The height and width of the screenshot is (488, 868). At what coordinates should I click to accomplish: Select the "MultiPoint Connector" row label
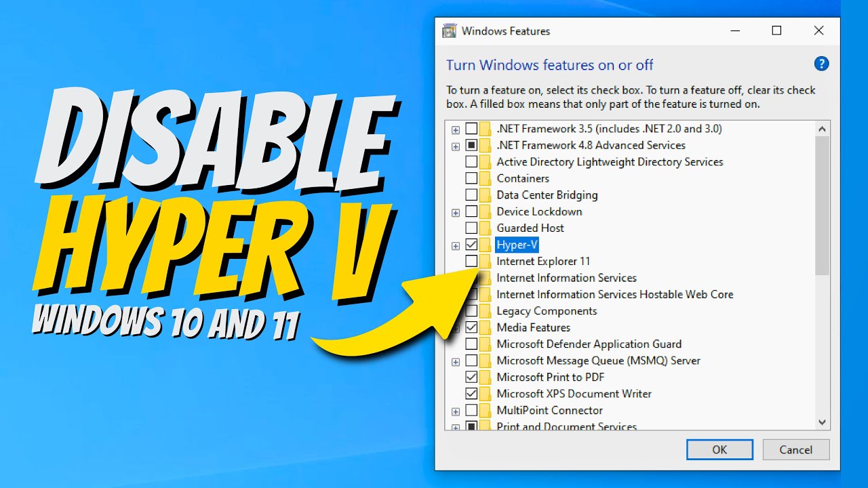click(x=549, y=411)
